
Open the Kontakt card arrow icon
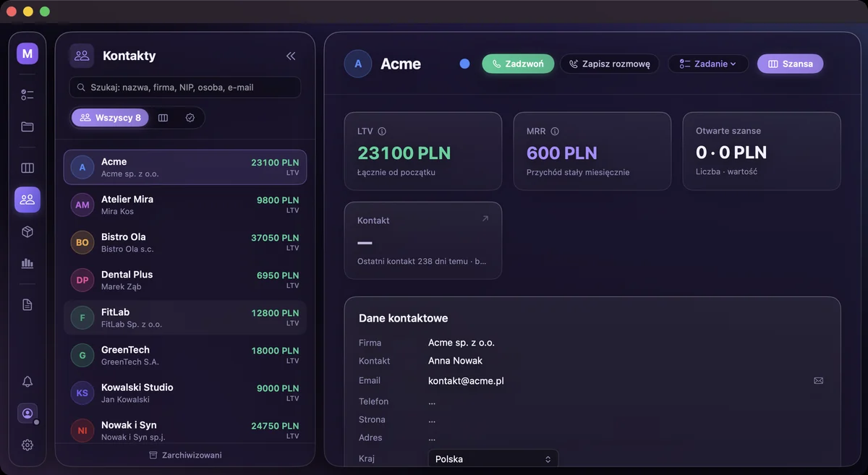click(x=485, y=218)
